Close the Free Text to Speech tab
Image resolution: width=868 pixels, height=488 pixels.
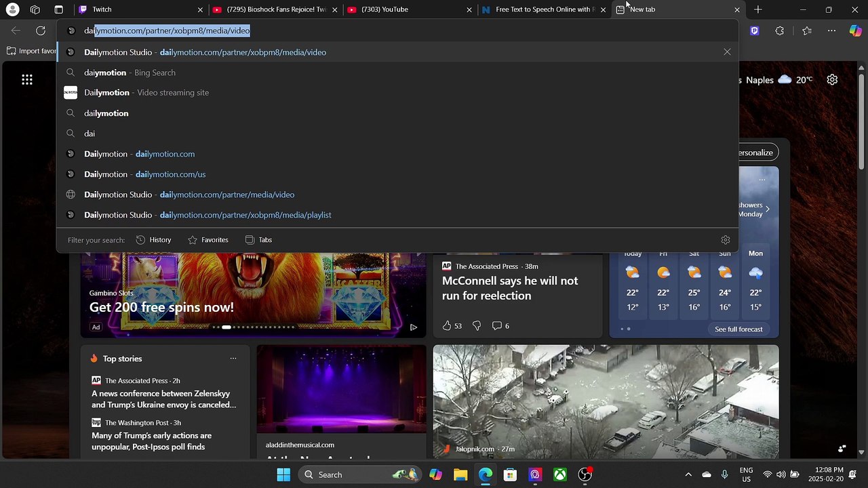coord(603,9)
